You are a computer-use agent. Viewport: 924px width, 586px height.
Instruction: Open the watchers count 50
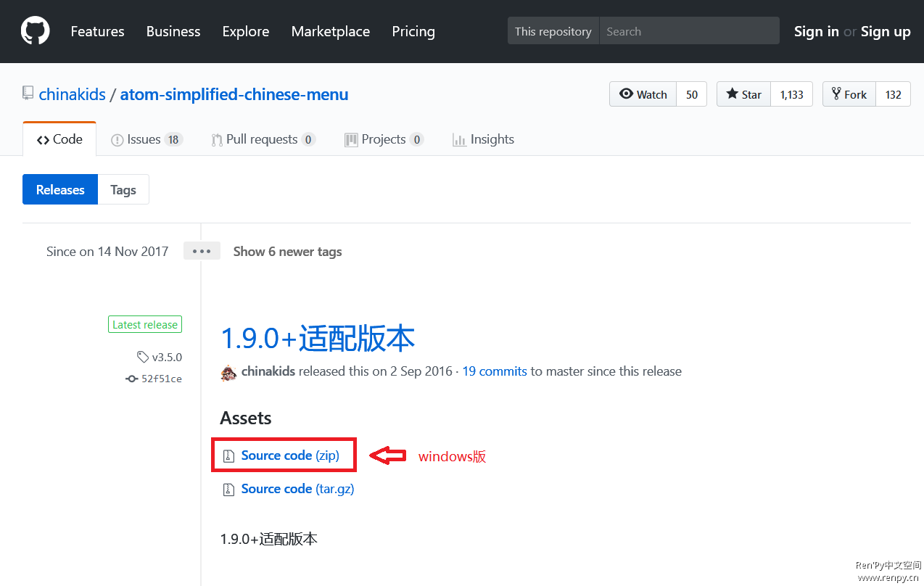tap(692, 94)
